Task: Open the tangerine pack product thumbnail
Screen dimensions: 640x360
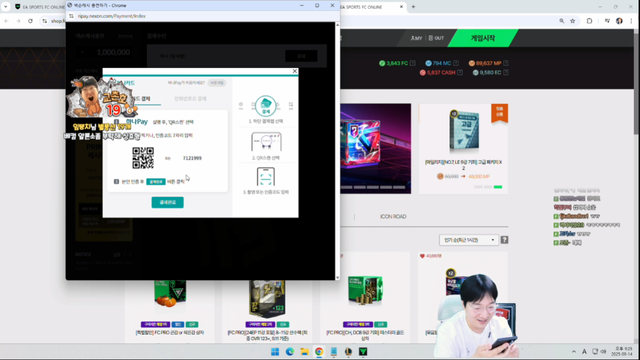Action: (170, 294)
